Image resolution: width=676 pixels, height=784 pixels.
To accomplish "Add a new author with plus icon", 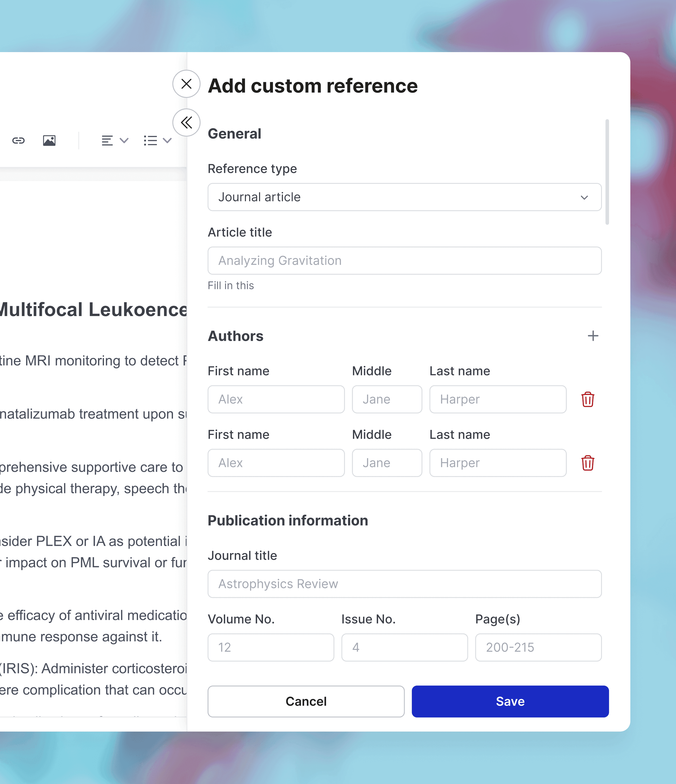I will pos(593,336).
